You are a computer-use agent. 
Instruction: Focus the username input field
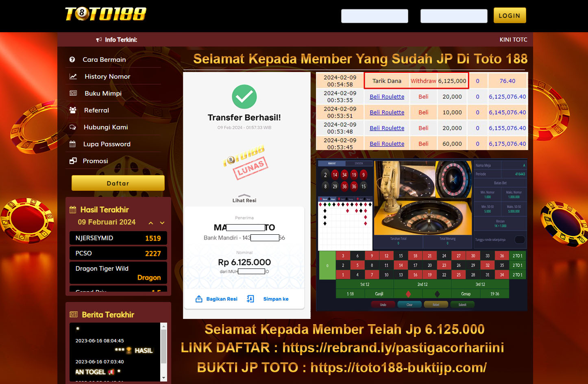(375, 16)
